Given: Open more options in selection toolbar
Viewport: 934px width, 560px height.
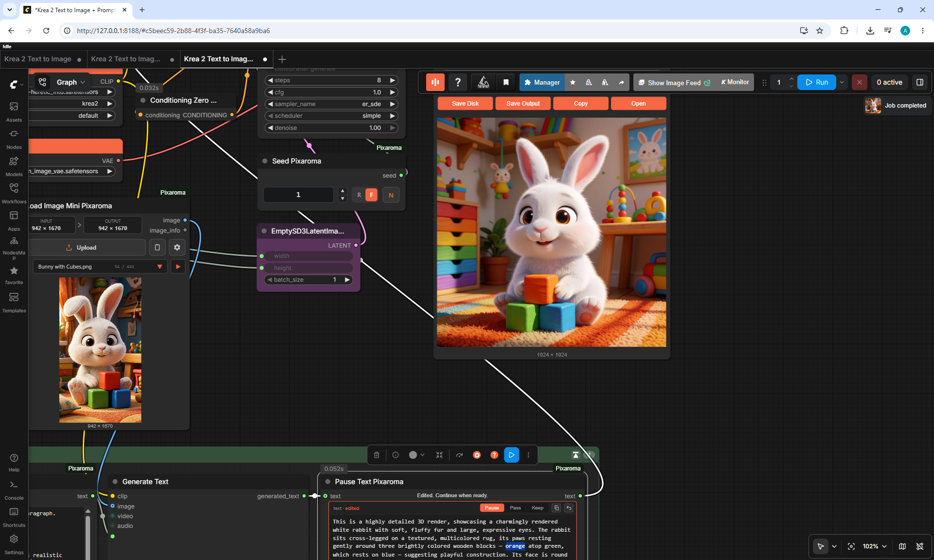Looking at the screenshot, I should [528, 455].
